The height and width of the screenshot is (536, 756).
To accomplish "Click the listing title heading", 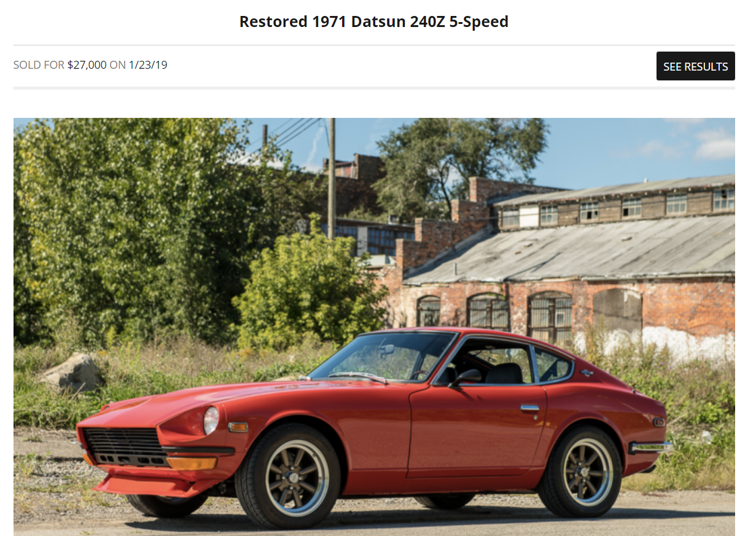I will 374,21.
